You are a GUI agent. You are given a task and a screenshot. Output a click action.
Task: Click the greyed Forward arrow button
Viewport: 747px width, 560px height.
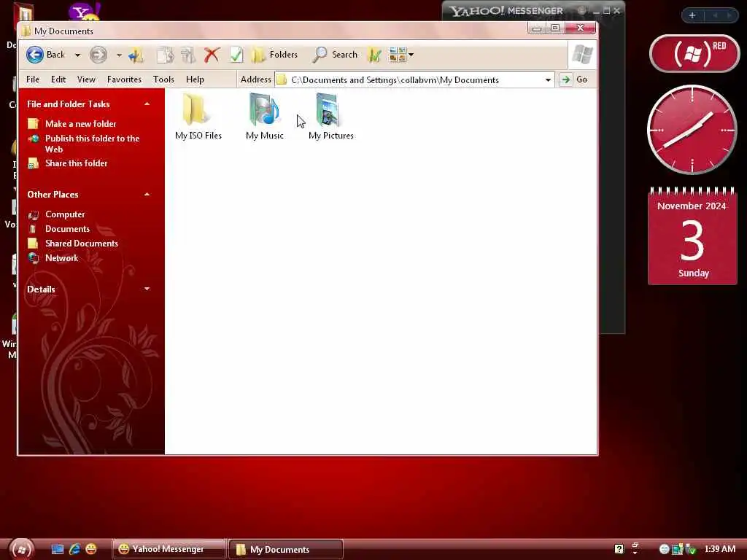point(98,55)
